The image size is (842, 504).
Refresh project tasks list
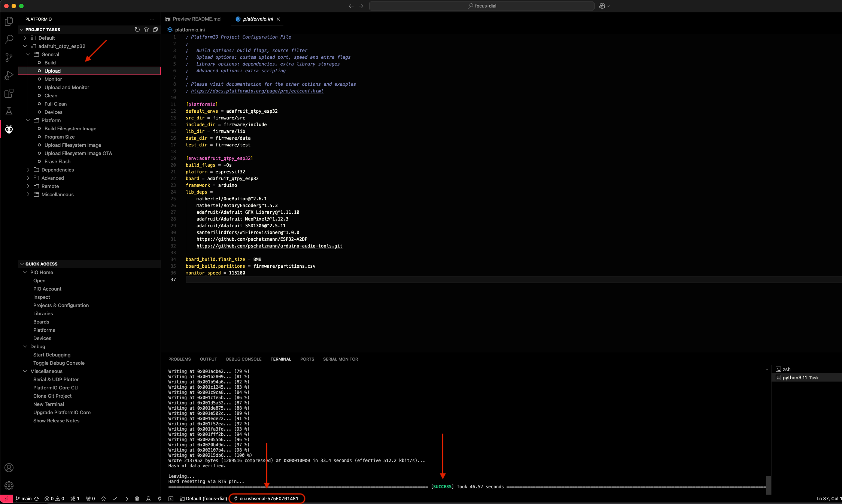click(137, 30)
